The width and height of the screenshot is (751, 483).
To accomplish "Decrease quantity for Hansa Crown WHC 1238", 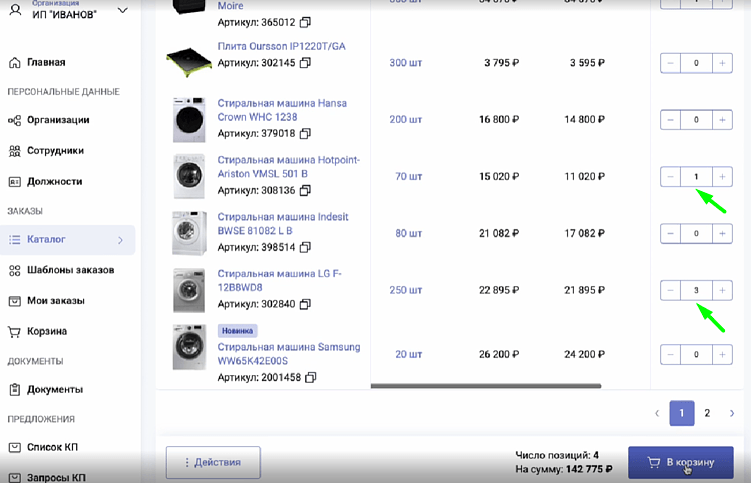I will tap(671, 120).
